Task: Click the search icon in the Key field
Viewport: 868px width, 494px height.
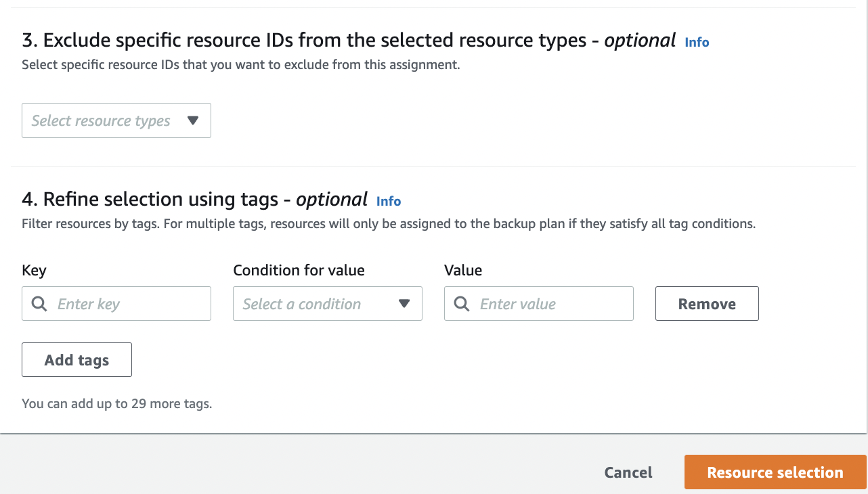Action: [39, 304]
